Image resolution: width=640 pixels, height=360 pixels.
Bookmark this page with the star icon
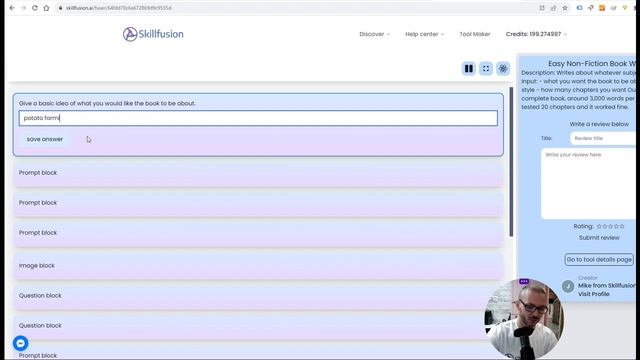coord(565,8)
